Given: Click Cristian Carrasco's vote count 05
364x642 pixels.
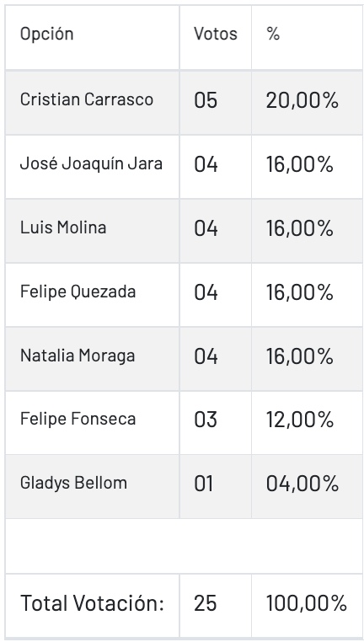Looking at the screenshot, I should (206, 100).
